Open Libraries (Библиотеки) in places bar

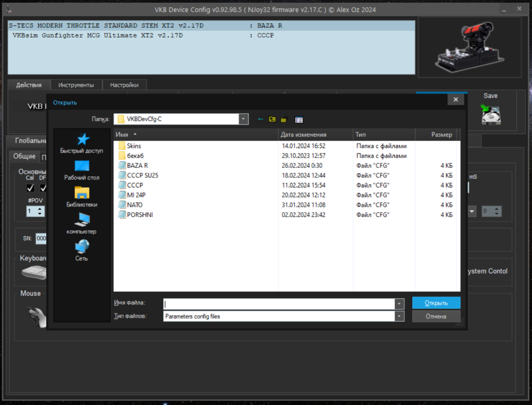[82, 197]
